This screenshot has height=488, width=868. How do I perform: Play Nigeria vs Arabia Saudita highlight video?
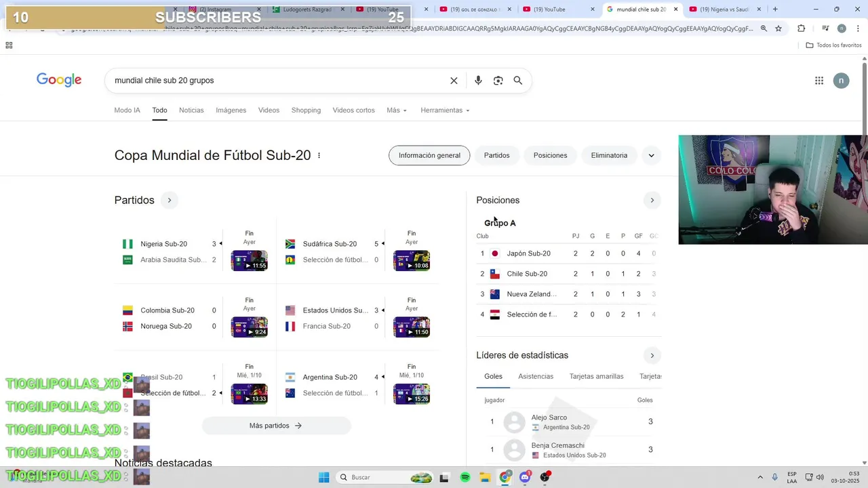(249, 260)
